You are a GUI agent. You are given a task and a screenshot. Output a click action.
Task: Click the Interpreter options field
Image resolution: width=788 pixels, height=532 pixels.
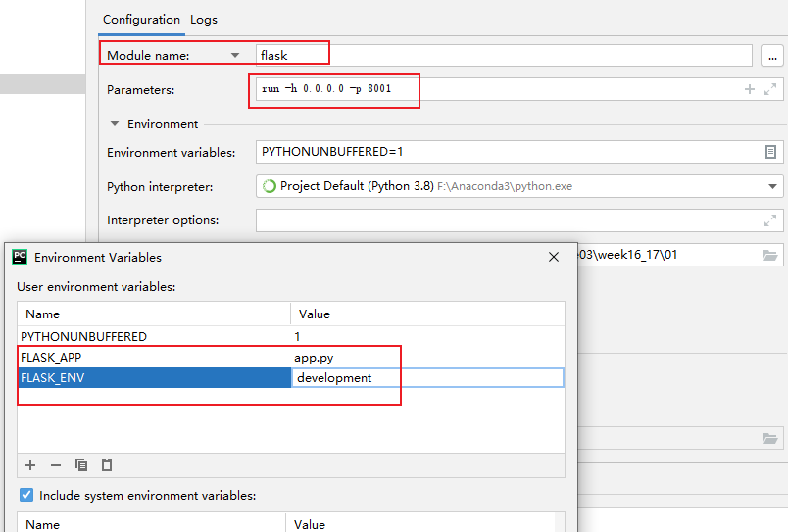519,220
